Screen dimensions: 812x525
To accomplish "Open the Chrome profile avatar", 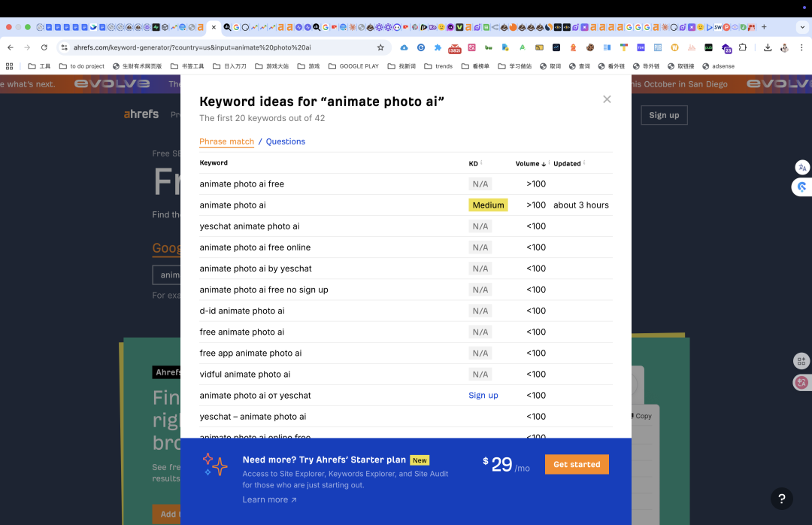I will click(x=784, y=47).
